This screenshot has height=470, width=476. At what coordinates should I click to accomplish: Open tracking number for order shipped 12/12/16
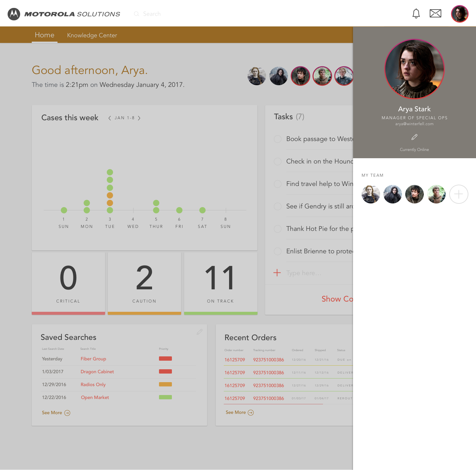(268, 373)
